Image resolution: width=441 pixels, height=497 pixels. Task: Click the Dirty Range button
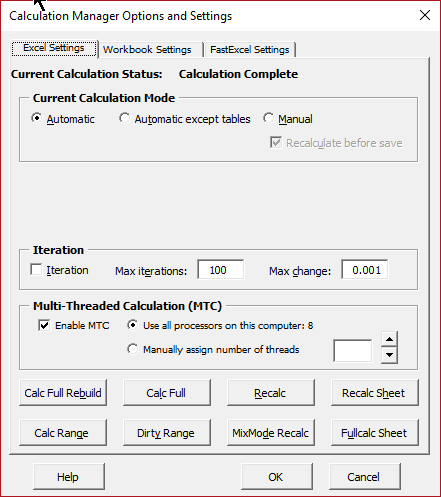167,433
